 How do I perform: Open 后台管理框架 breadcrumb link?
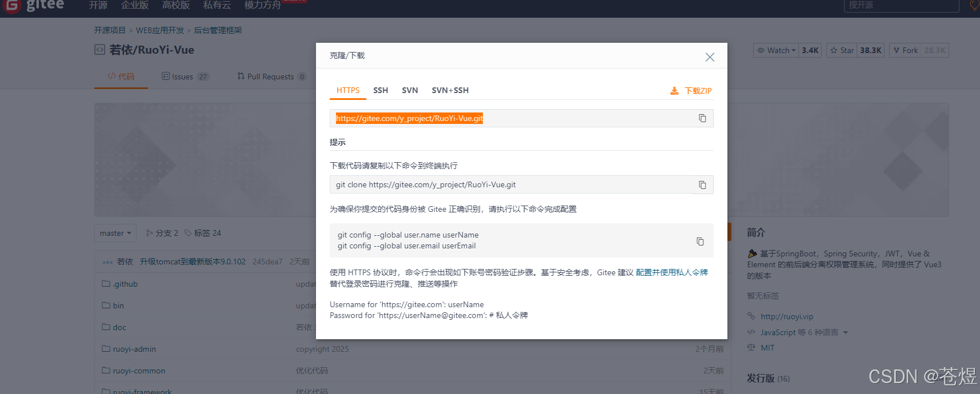(218, 30)
